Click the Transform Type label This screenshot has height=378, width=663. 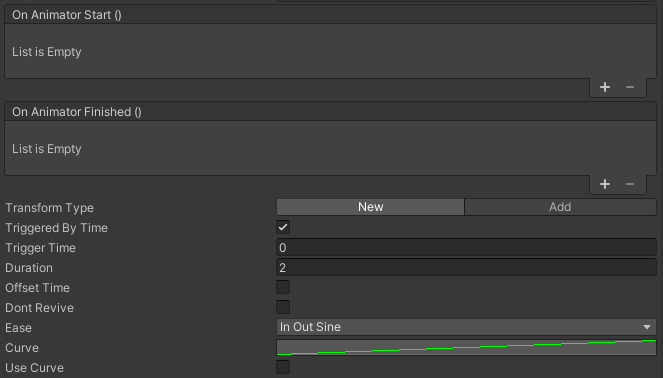pyautogui.click(x=49, y=208)
